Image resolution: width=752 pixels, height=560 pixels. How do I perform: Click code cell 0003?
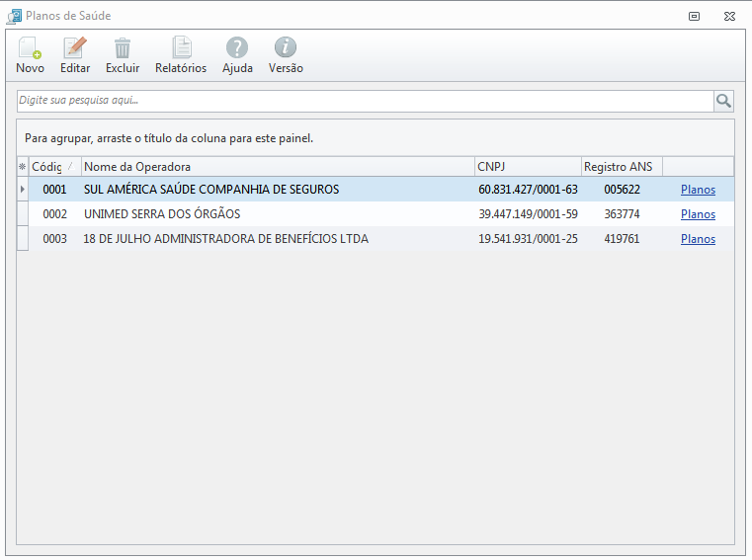tap(54, 238)
